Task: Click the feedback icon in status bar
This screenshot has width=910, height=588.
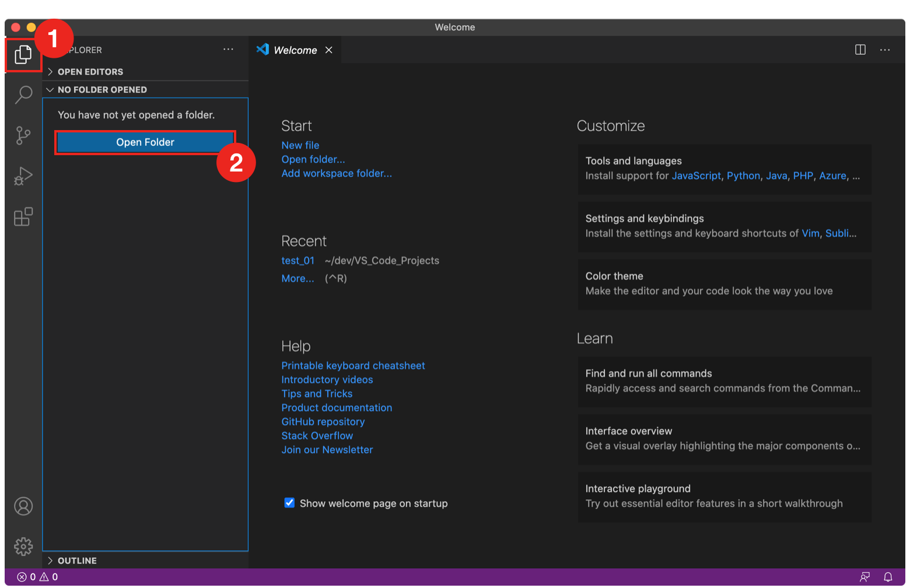Action: [865, 577]
